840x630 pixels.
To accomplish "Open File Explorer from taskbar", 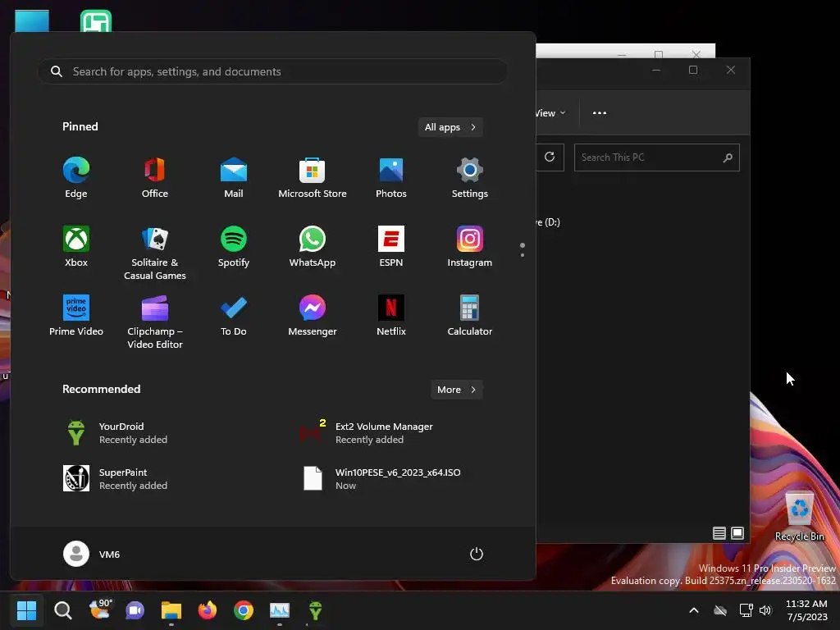I will coord(171,610).
